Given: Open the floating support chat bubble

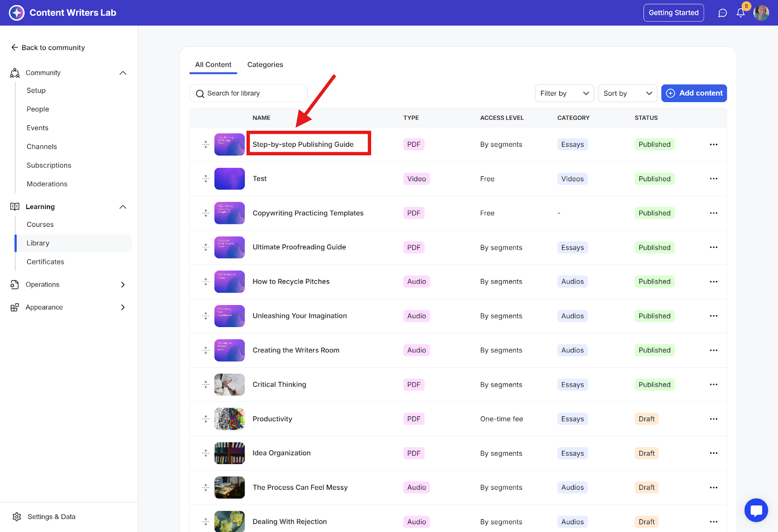Looking at the screenshot, I should click(756, 510).
